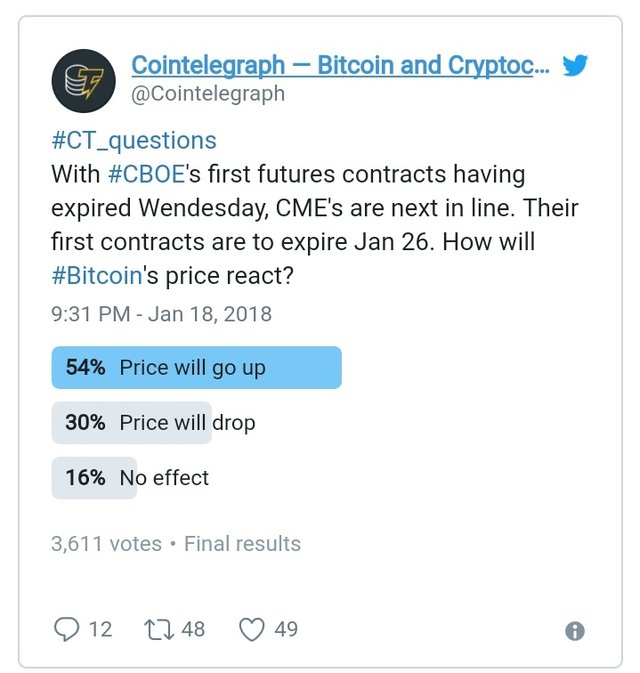Click the 48 retweets count

(193, 629)
